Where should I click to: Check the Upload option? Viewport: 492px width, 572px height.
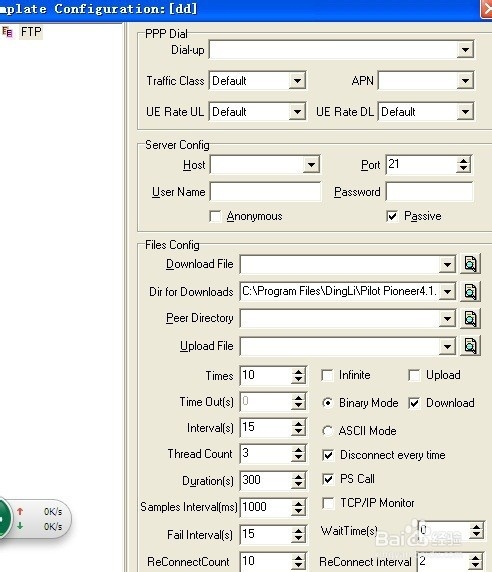(414, 375)
